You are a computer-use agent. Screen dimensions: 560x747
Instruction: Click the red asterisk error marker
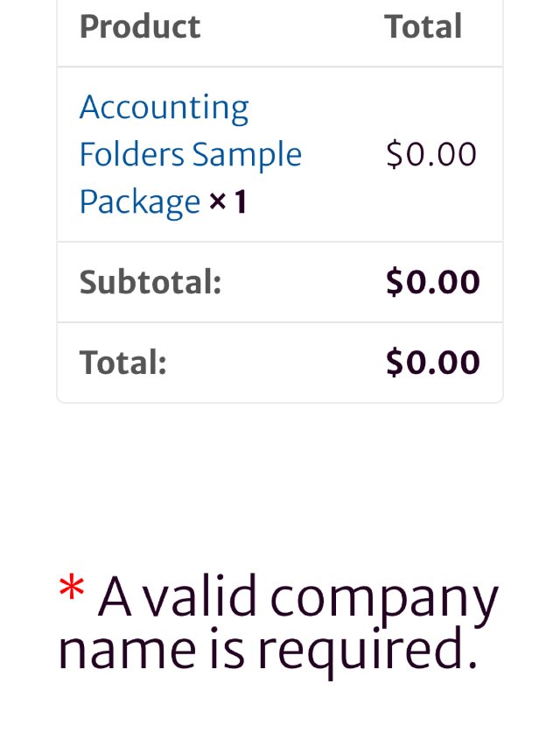click(71, 589)
